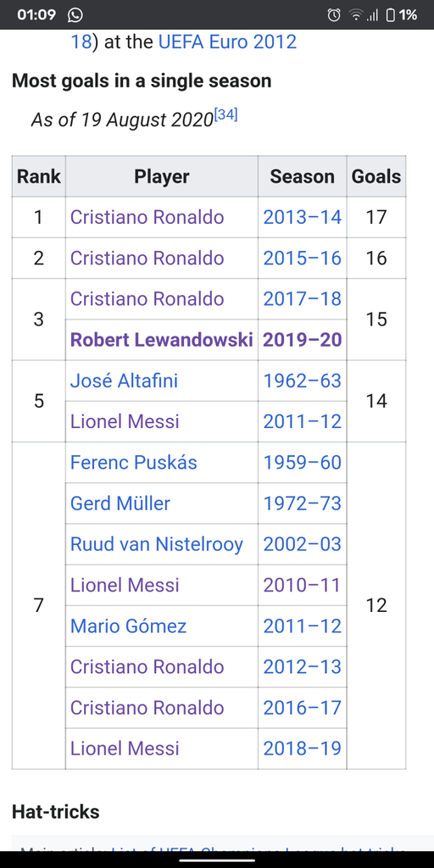Select the Hat-tricks section heading
Image resolution: width=434 pixels, height=868 pixels.
(56, 812)
